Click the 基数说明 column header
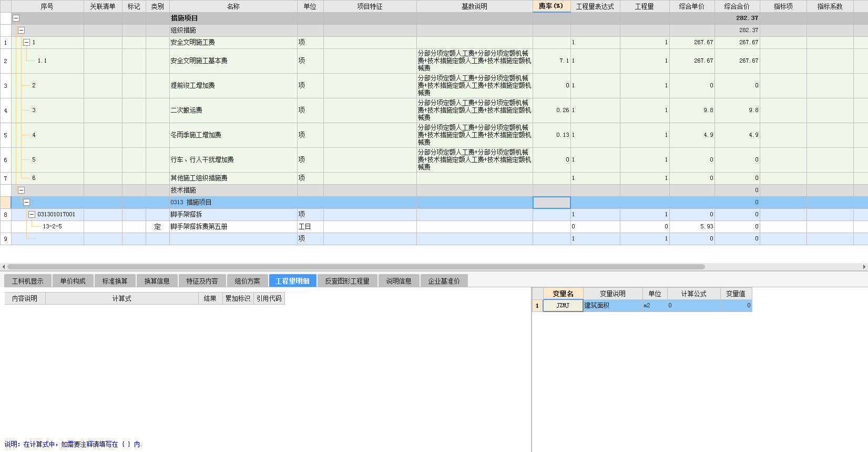 point(475,6)
